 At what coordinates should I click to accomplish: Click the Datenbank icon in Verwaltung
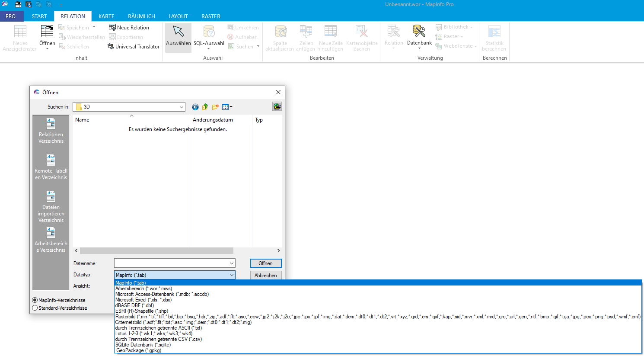click(x=419, y=31)
